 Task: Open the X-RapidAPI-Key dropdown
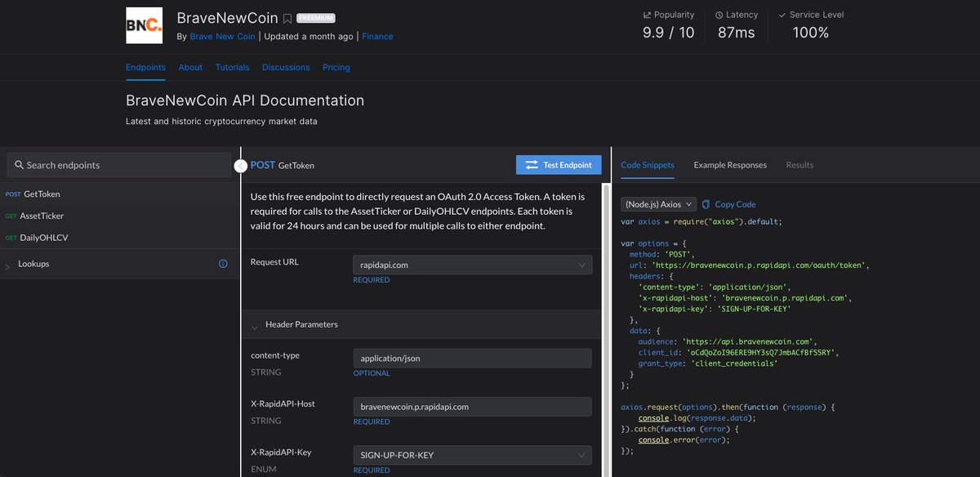click(473, 455)
